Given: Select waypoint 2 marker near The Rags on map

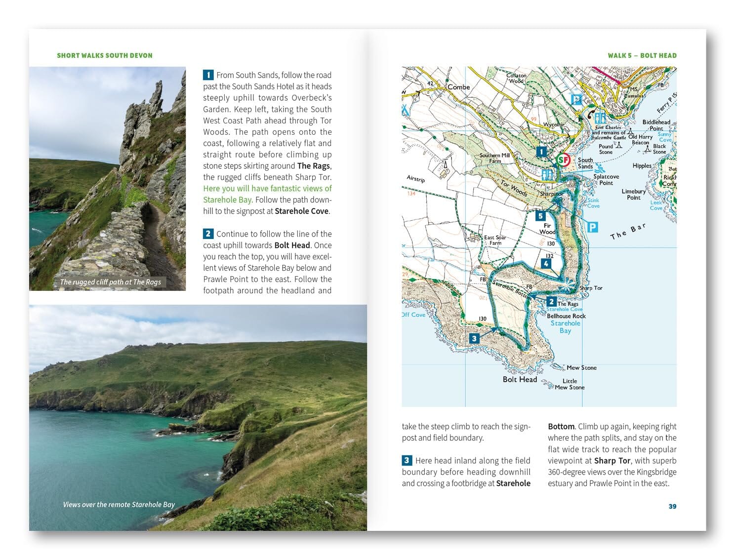Looking at the screenshot, I should pos(551,302).
